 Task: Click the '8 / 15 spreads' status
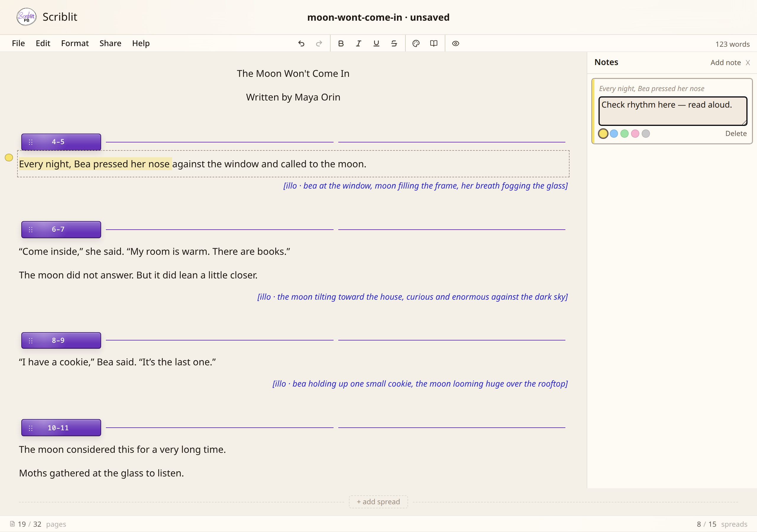[x=722, y=524]
